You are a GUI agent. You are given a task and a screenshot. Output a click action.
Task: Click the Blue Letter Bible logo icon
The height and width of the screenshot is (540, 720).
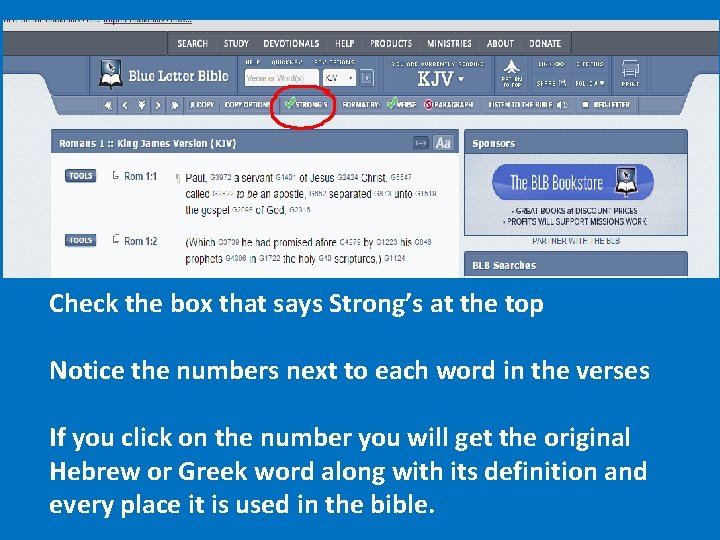pyautogui.click(x=111, y=74)
